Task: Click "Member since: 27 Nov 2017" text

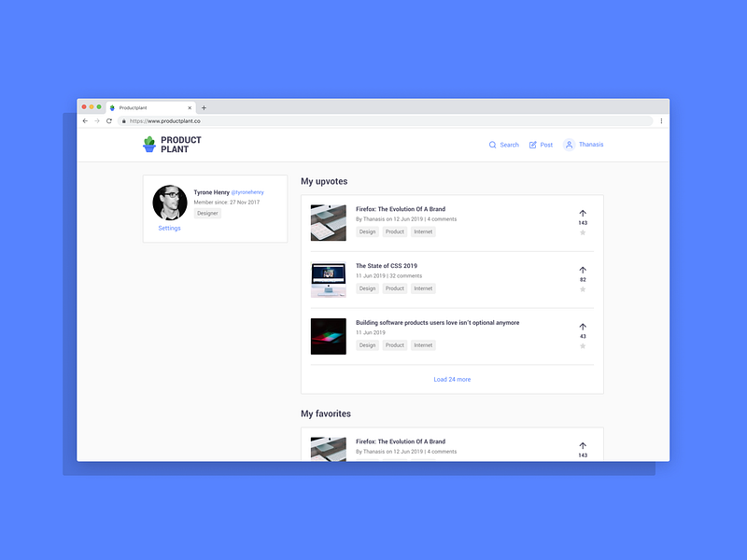Action: tap(227, 203)
